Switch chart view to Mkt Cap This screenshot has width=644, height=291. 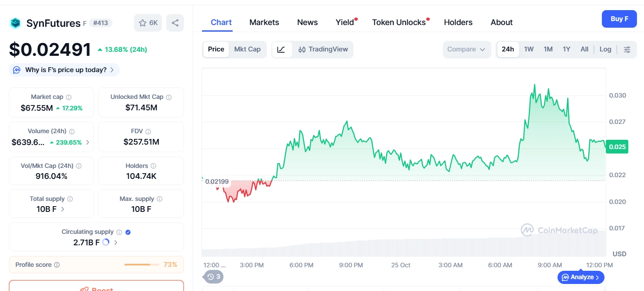coord(247,49)
